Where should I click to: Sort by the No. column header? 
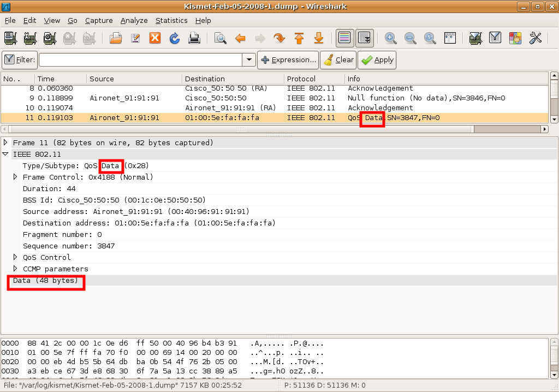[18, 79]
